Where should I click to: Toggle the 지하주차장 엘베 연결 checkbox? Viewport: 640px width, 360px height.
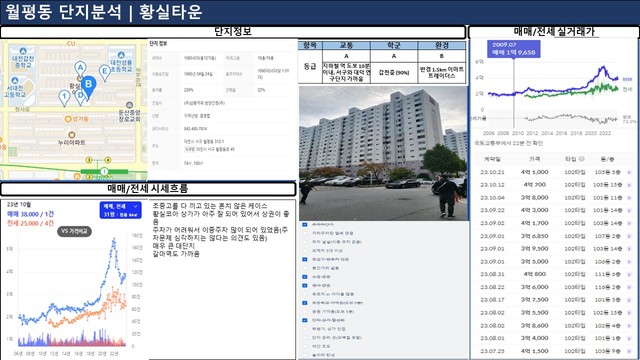pos(305,233)
